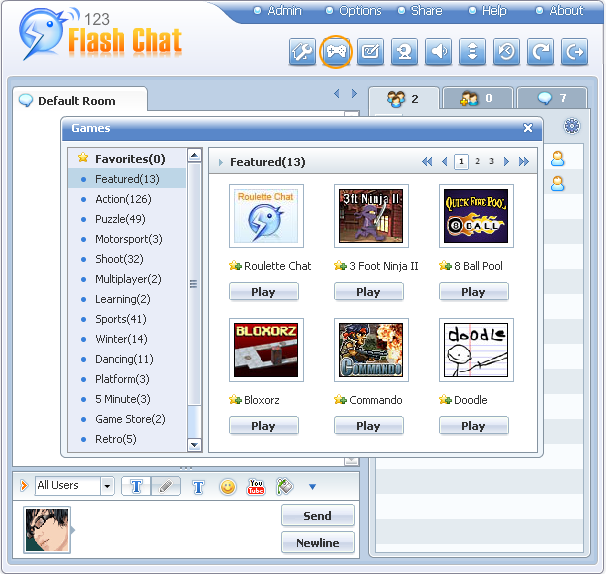606x574 pixels.
Task: Select games page 1
Action: point(461,162)
